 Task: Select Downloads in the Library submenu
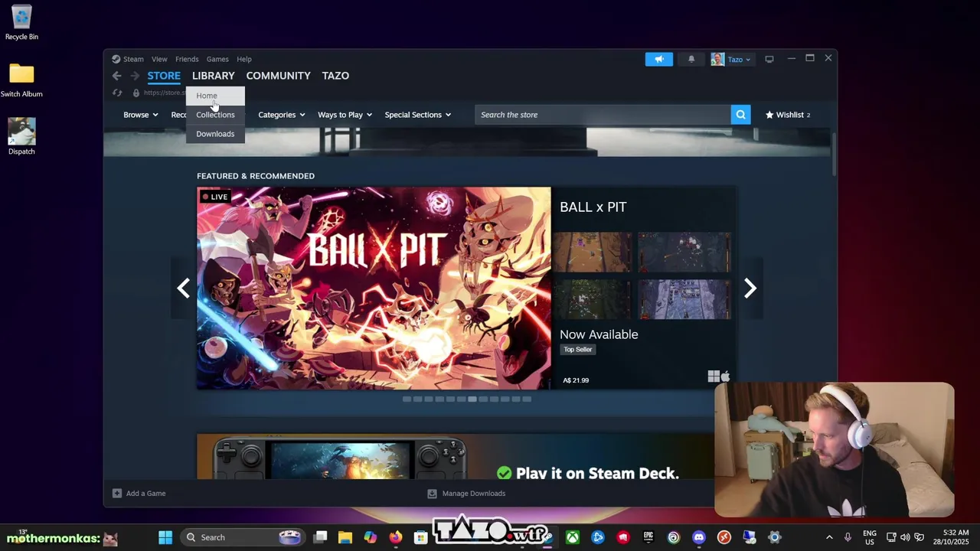pos(215,134)
